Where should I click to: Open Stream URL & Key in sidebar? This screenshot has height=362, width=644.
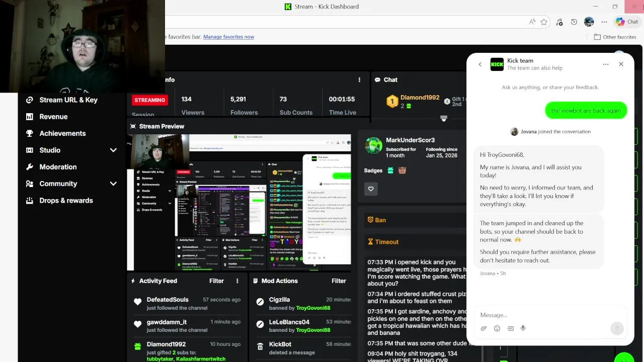pyautogui.click(x=68, y=100)
